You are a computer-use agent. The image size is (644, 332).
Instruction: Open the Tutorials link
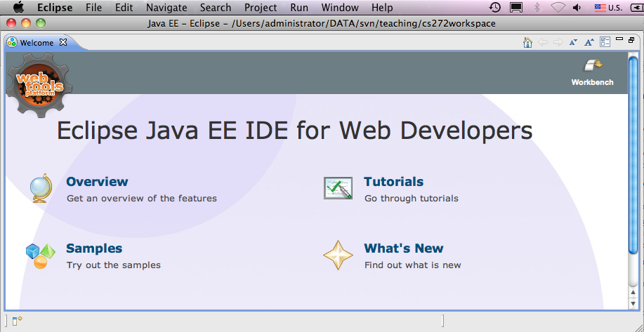(x=393, y=181)
